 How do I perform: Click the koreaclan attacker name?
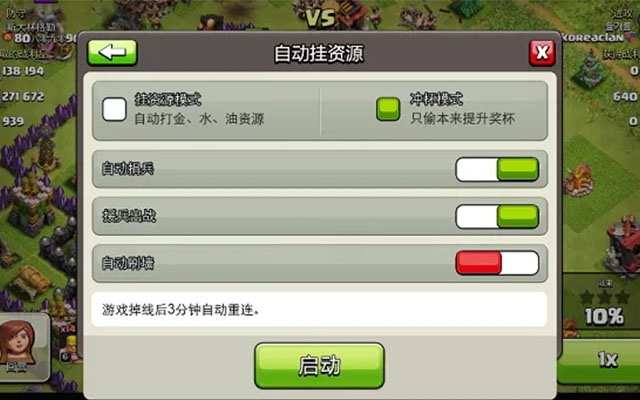tap(592, 38)
